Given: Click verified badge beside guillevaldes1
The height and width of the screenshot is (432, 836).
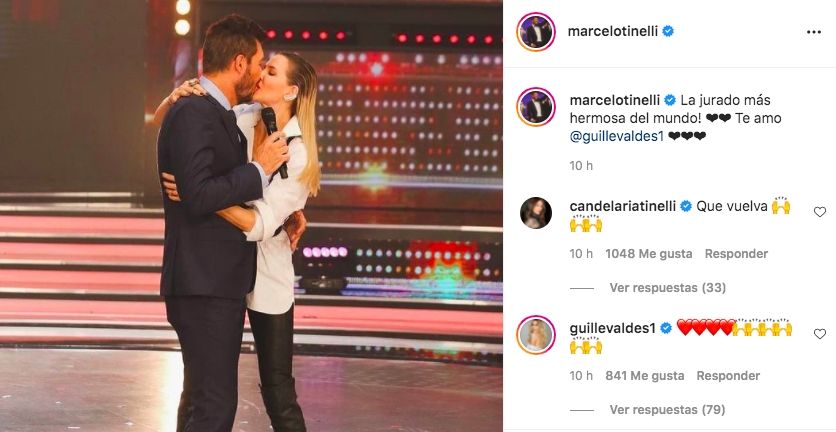Looking at the screenshot, I should pyautogui.click(x=665, y=328).
